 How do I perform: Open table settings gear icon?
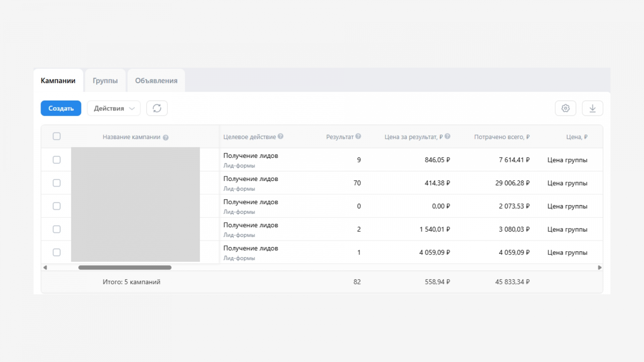pyautogui.click(x=565, y=108)
